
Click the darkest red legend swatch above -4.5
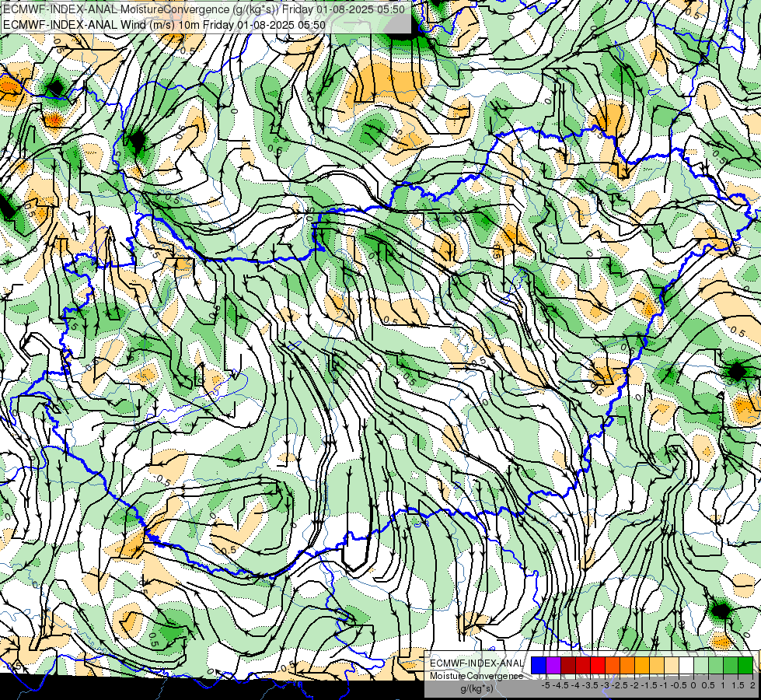pos(568,665)
